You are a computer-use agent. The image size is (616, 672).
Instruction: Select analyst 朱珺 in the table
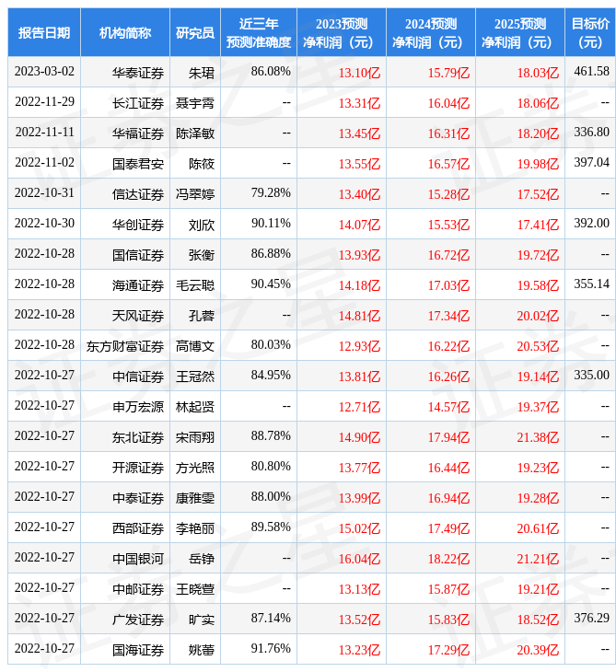tap(201, 72)
